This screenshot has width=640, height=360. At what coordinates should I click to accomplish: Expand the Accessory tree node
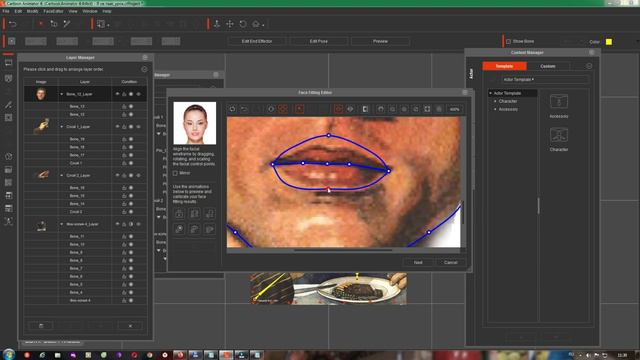click(495, 109)
